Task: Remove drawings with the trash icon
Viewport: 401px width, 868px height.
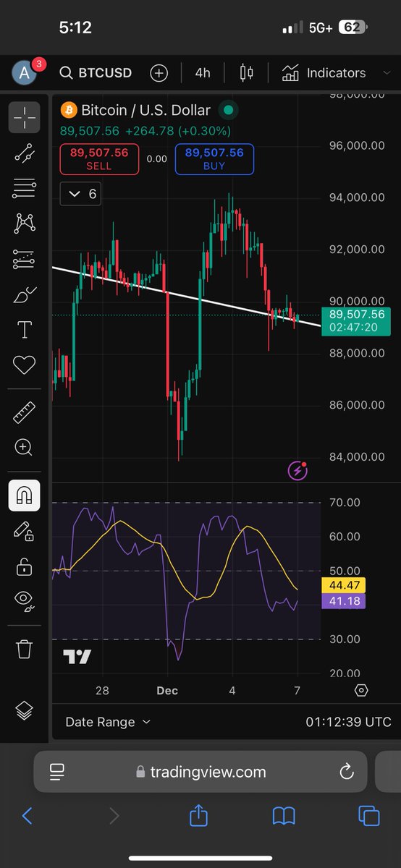Action: click(x=24, y=649)
